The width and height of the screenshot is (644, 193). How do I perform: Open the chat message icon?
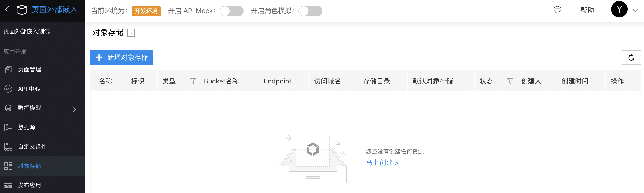[x=557, y=10]
